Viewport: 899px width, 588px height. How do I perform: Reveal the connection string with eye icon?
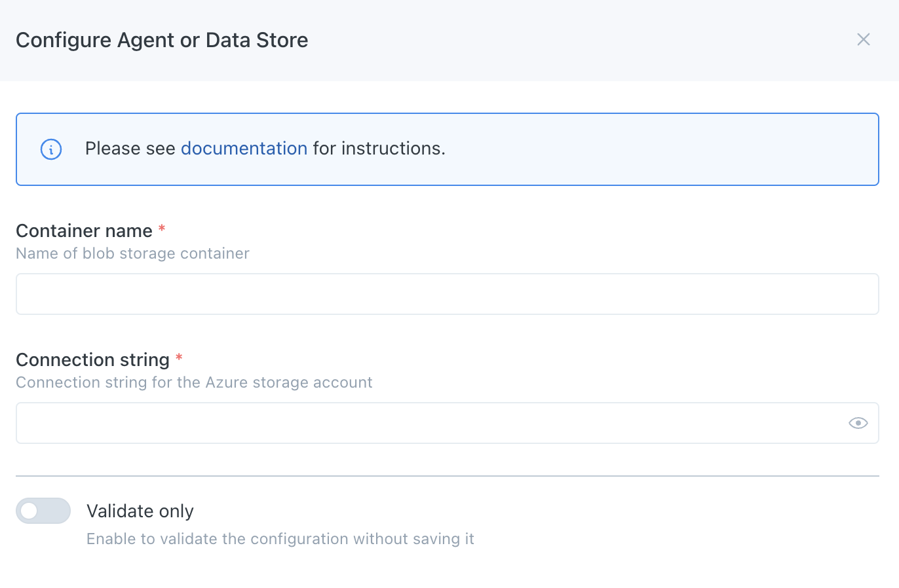point(858,423)
